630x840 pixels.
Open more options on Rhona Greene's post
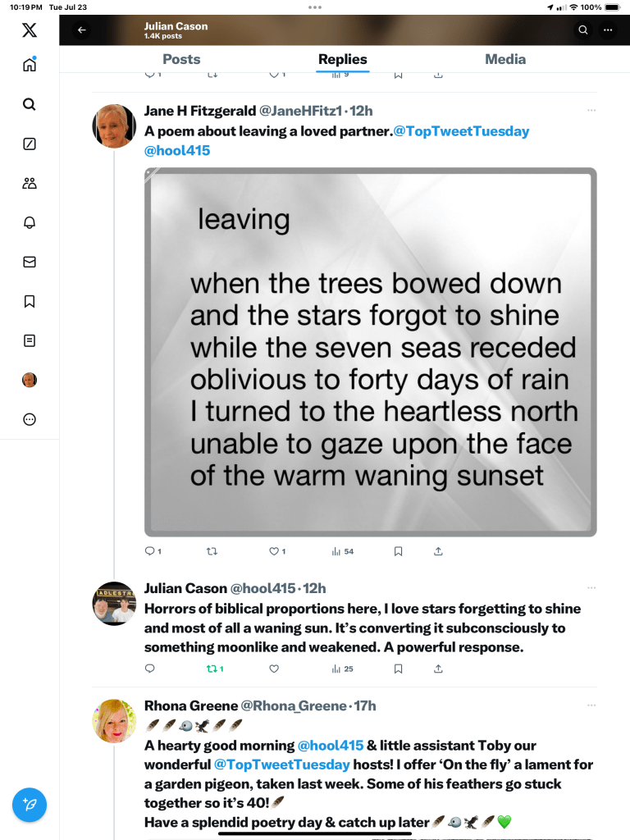pyautogui.click(x=591, y=705)
